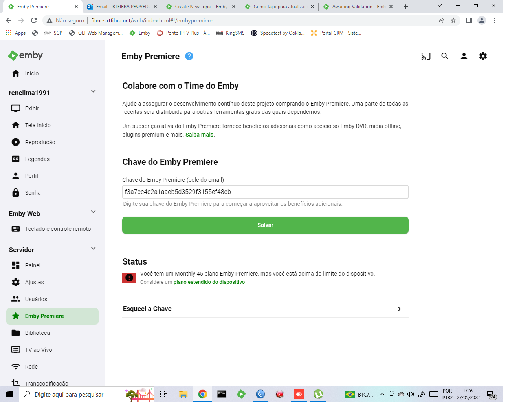This screenshot has height=402, width=532.
Task: Expand the Esqueci a Chave row
Action: [x=265, y=309]
